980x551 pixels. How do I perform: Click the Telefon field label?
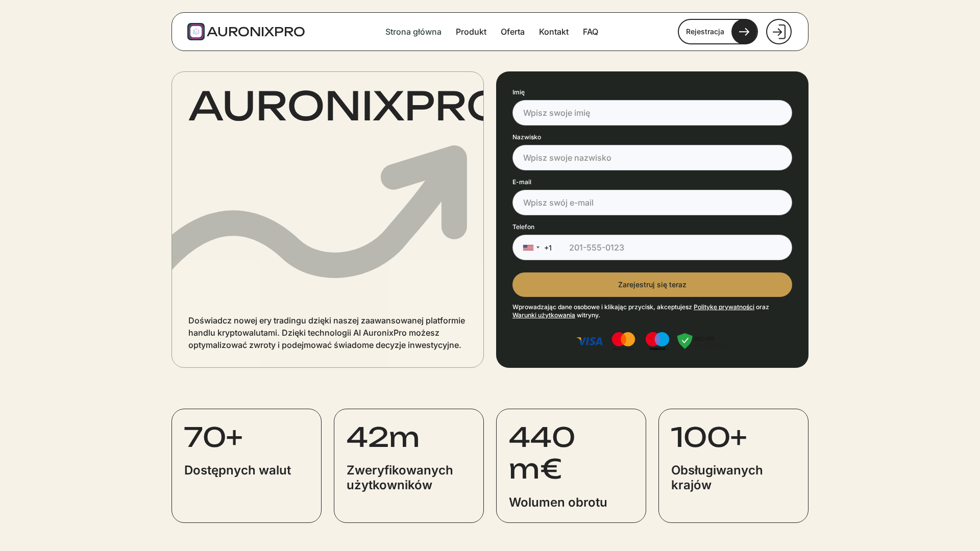[x=523, y=227]
